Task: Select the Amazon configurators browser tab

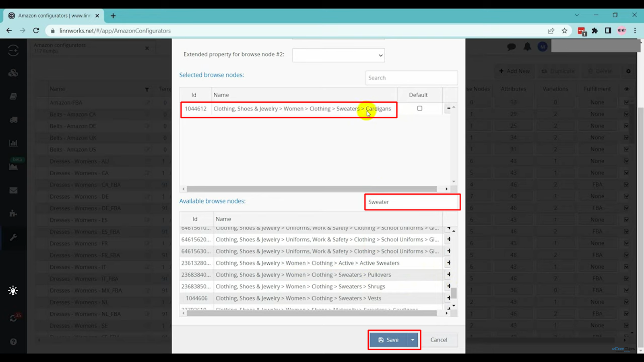Action: (x=54, y=16)
